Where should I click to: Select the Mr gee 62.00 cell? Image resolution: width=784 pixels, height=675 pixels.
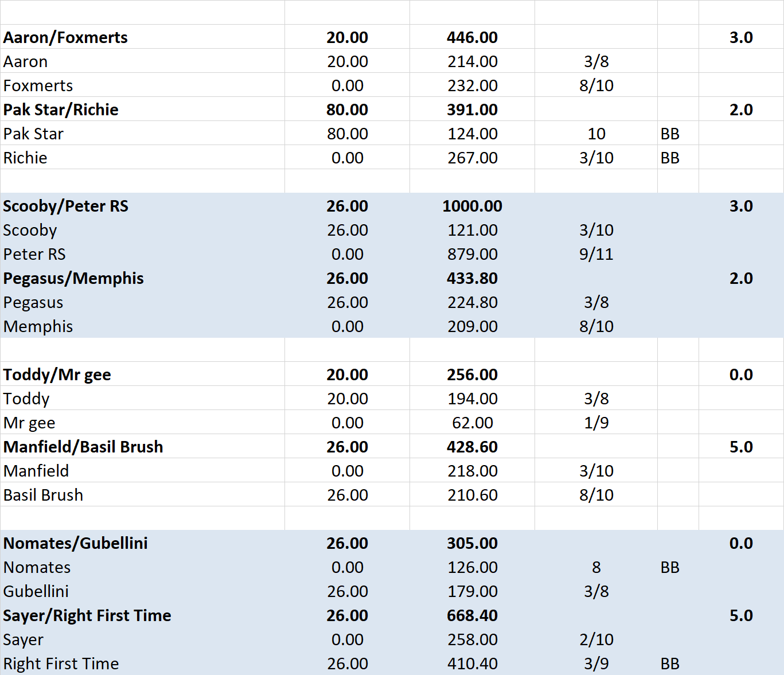(x=472, y=423)
